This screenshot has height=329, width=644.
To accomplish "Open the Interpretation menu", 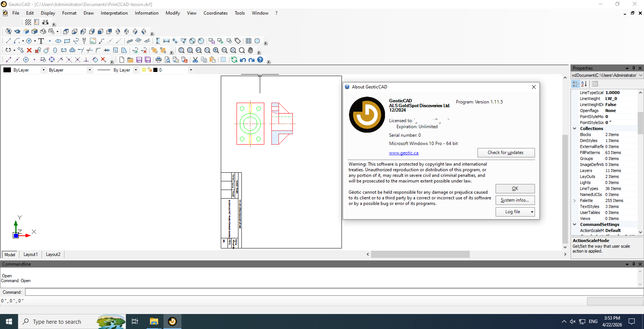I will click(x=114, y=13).
